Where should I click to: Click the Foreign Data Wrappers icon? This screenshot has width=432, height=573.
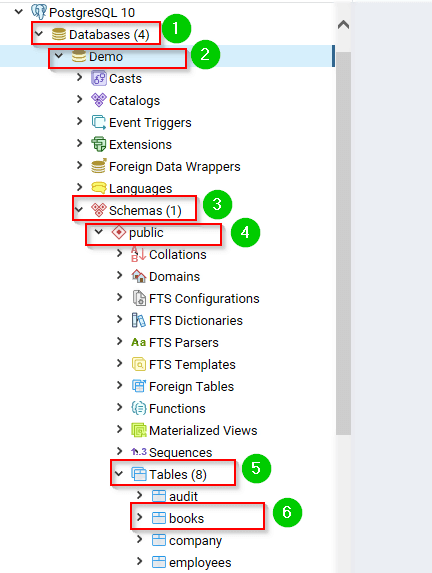(x=99, y=166)
